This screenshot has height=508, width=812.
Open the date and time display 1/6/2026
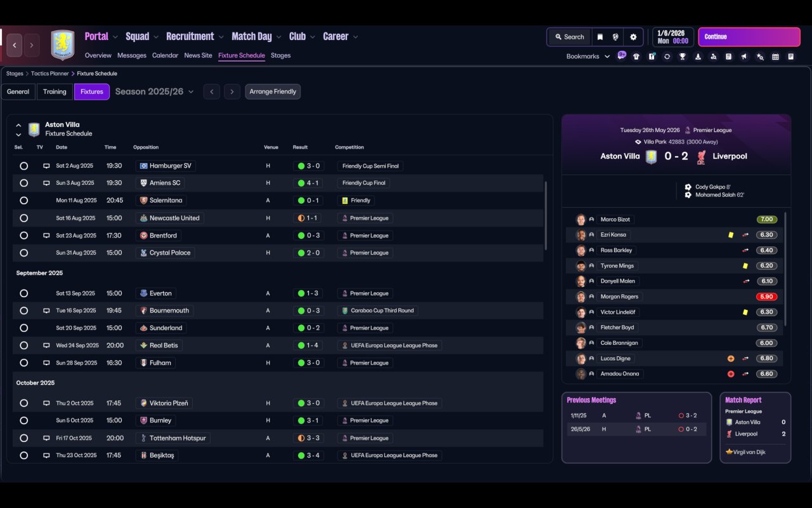672,37
